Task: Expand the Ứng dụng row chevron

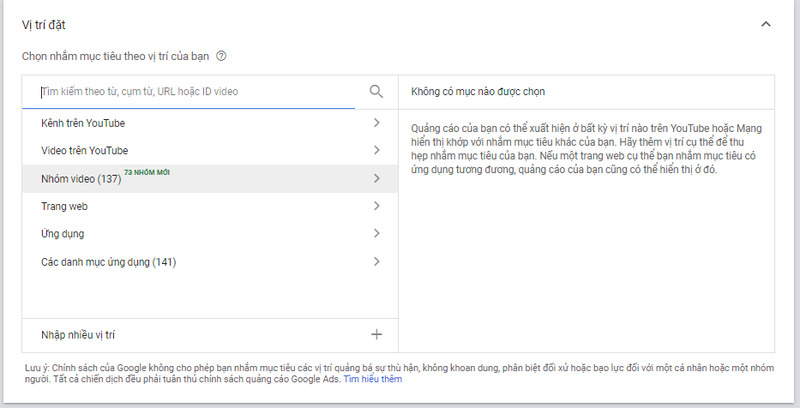Action: (376, 234)
